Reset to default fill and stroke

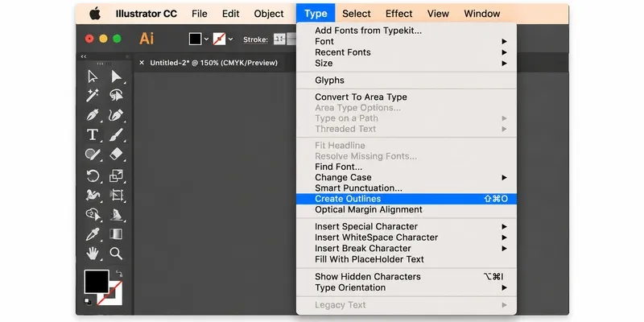[88, 301]
